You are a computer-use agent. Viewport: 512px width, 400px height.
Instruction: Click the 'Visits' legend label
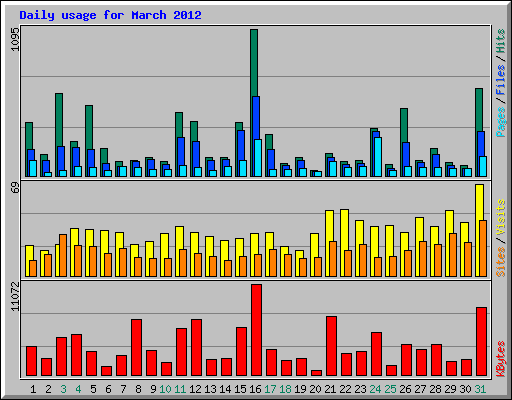500,217
